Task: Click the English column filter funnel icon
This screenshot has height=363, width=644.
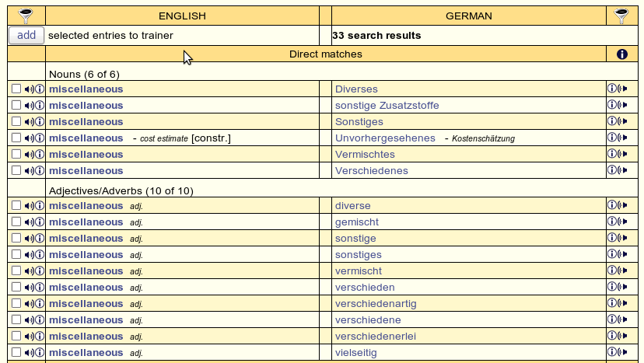Action: (26, 16)
